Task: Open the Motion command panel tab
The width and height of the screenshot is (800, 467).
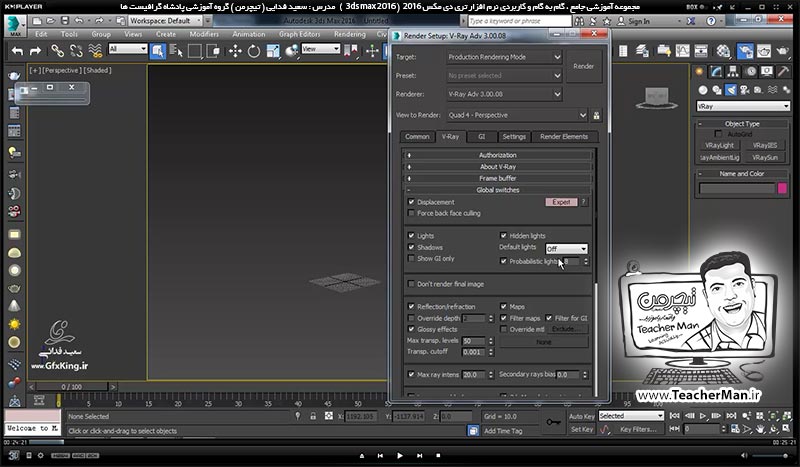Action: (x=751, y=72)
